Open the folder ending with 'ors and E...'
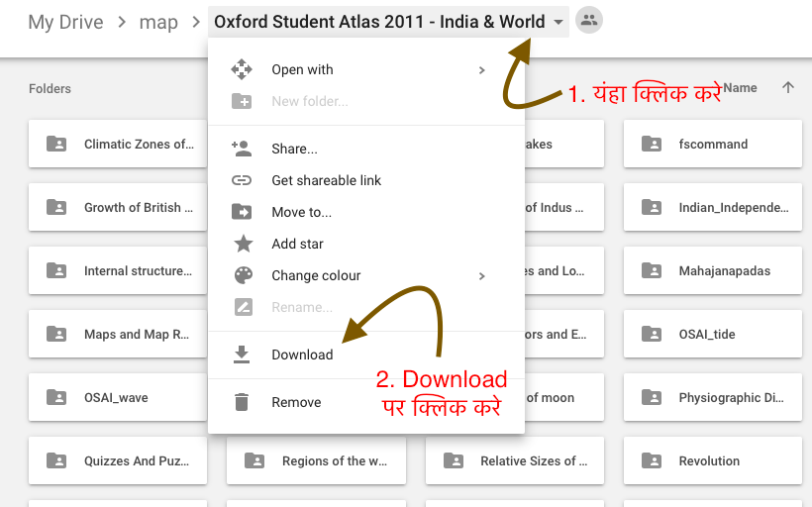The width and height of the screenshot is (812, 507). coord(556,334)
